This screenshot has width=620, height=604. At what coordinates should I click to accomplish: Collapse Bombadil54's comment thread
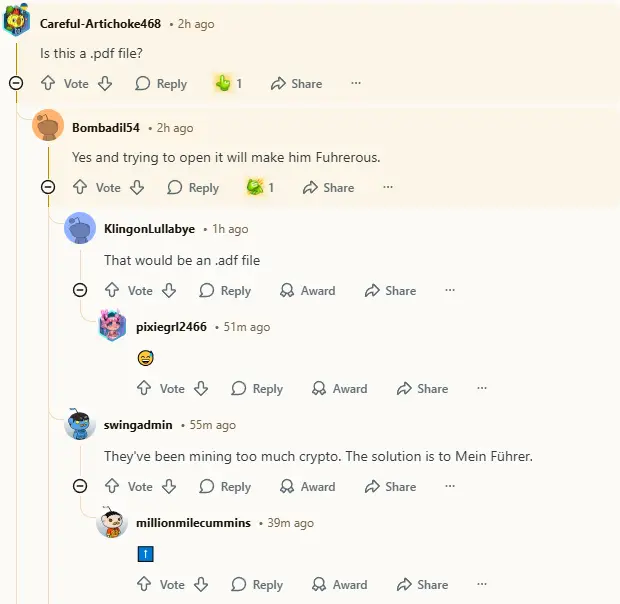coord(48,187)
